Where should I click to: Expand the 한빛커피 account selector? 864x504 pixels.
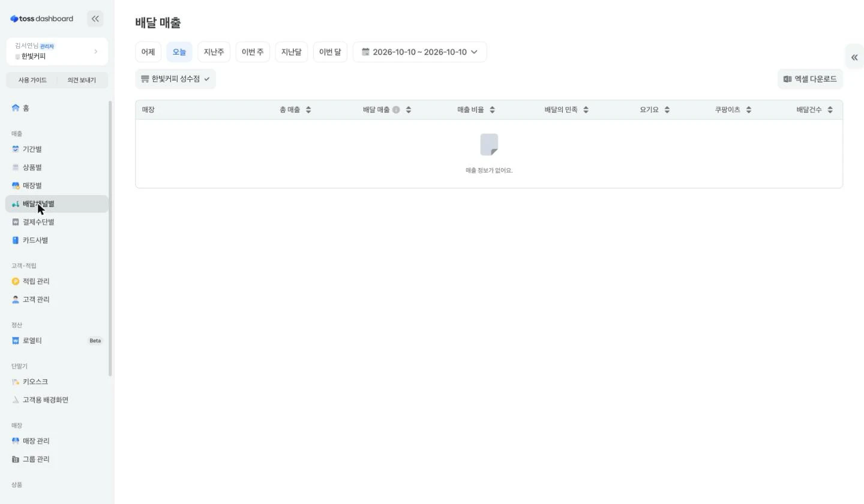click(x=57, y=52)
